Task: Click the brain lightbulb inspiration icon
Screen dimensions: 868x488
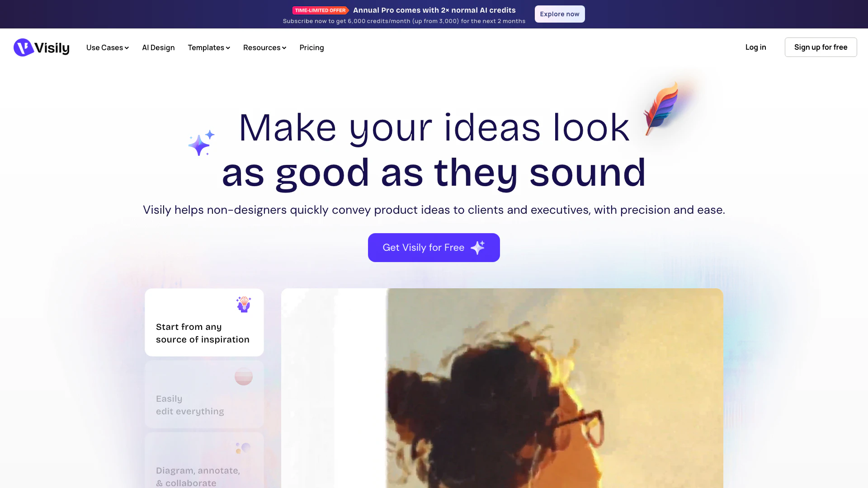Action: 244,304
